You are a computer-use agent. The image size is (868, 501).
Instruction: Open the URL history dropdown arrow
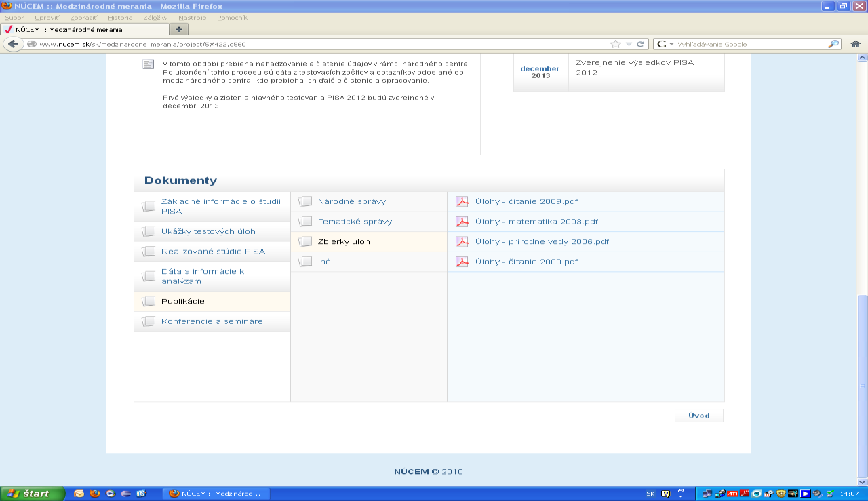[629, 44]
